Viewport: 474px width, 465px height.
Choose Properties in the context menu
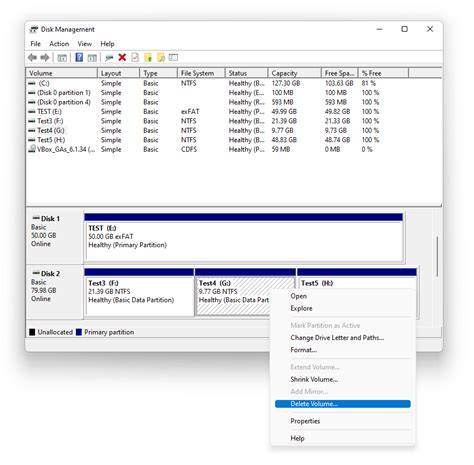(x=343, y=421)
